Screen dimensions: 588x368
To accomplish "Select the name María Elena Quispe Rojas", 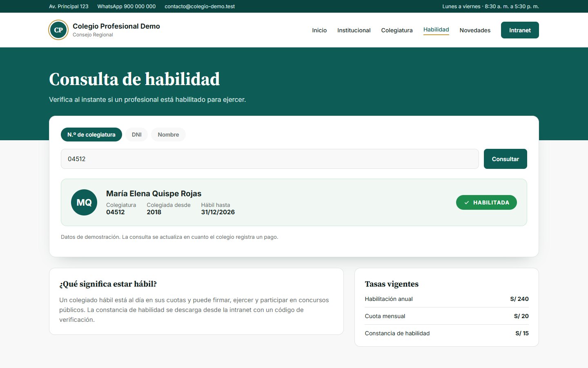I will pos(154,193).
